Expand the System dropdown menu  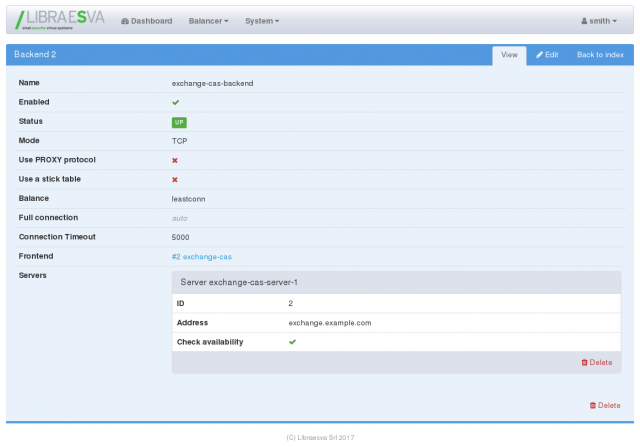tap(262, 21)
